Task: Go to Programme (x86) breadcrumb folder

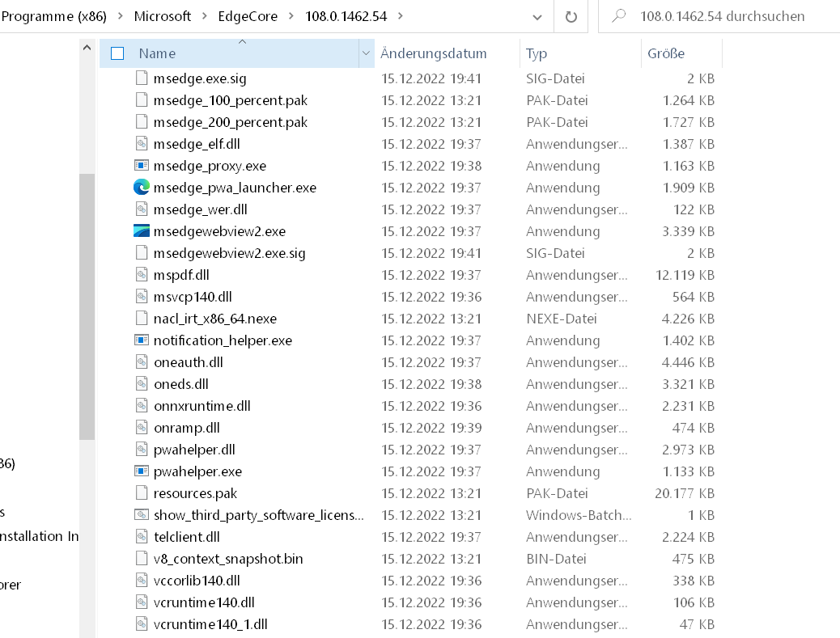Action: [54, 17]
